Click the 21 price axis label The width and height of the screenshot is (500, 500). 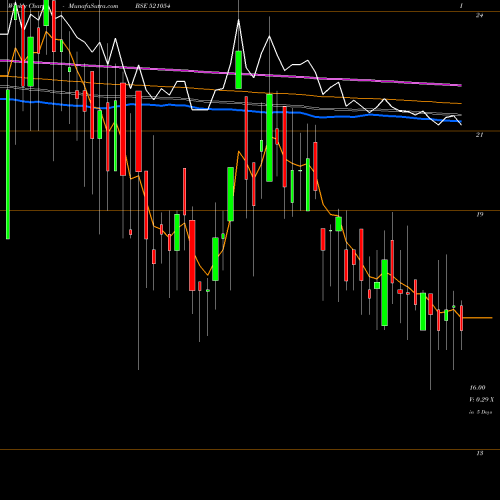pos(479,135)
